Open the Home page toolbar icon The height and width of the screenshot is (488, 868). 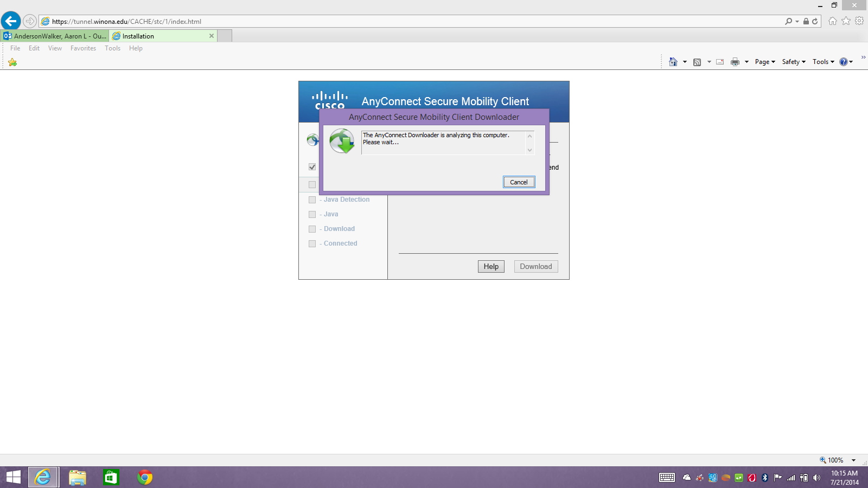[673, 62]
